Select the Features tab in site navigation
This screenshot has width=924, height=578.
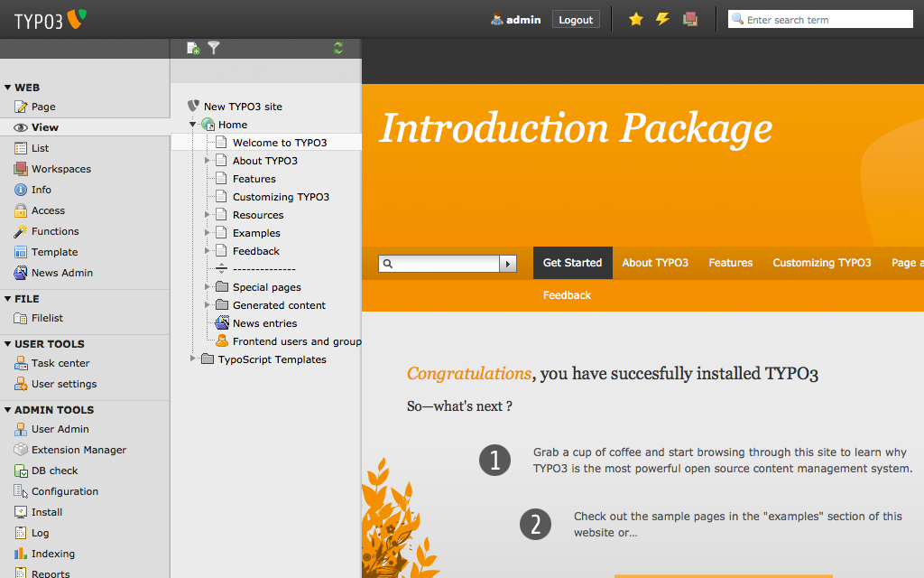click(730, 263)
